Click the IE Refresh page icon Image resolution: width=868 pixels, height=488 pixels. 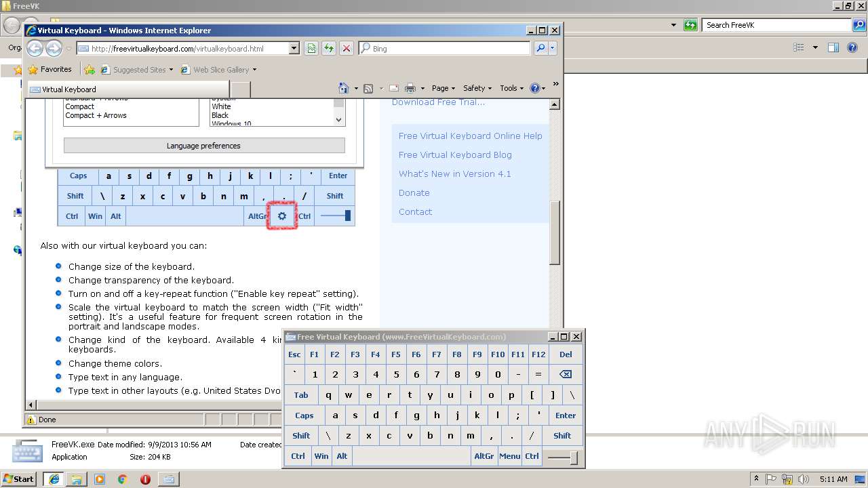pos(329,48)
